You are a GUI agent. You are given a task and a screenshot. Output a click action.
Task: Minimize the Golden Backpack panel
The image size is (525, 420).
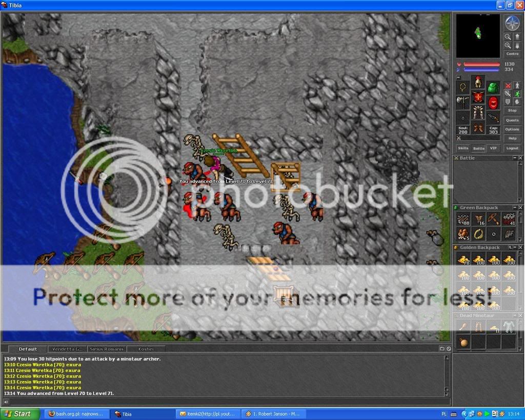tap(515, 247)
